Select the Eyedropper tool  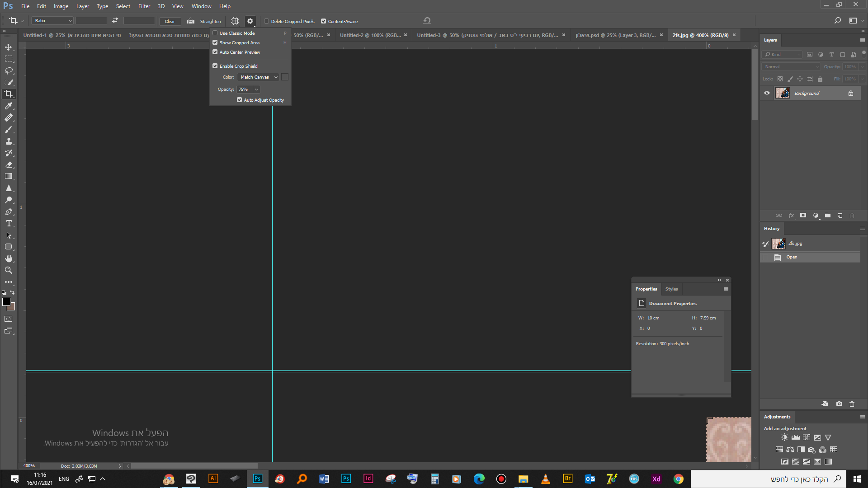tap(9, 106)
